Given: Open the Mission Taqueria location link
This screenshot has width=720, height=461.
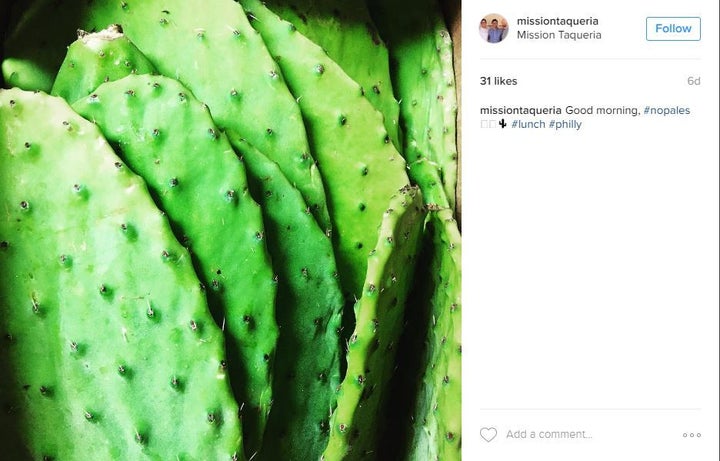Looking at the screenshot, I should pos(559,35).
